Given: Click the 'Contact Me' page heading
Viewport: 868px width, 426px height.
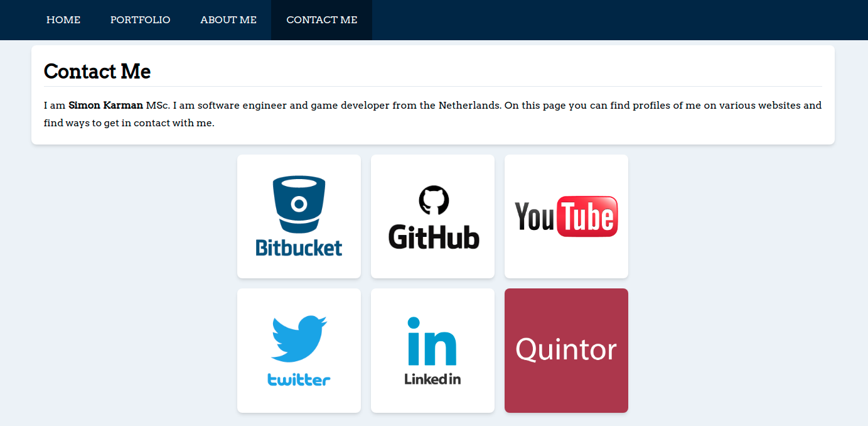Looking at the screenshot, I should [97, 72].
